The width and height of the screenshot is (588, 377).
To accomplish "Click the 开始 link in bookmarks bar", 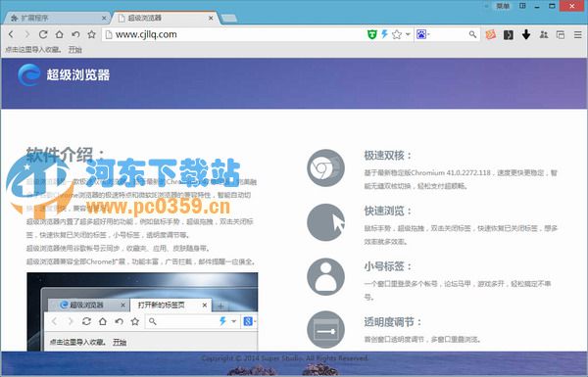I will tap(75, 50).
